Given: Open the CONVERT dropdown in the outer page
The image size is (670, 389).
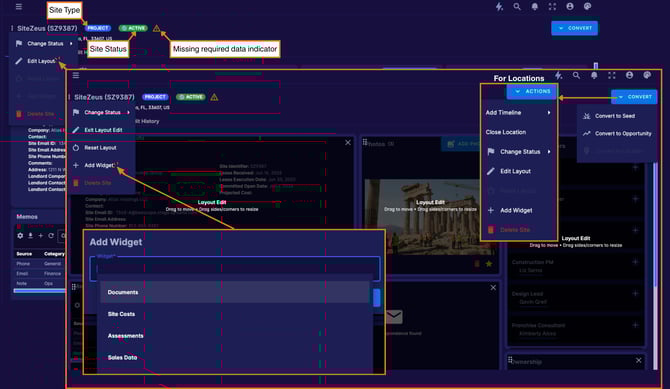Looking at the screenshot, I should (575, 28).
